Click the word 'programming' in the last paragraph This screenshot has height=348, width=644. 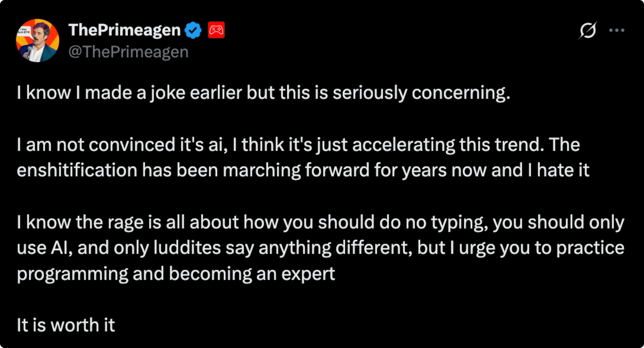click(72, 275)
